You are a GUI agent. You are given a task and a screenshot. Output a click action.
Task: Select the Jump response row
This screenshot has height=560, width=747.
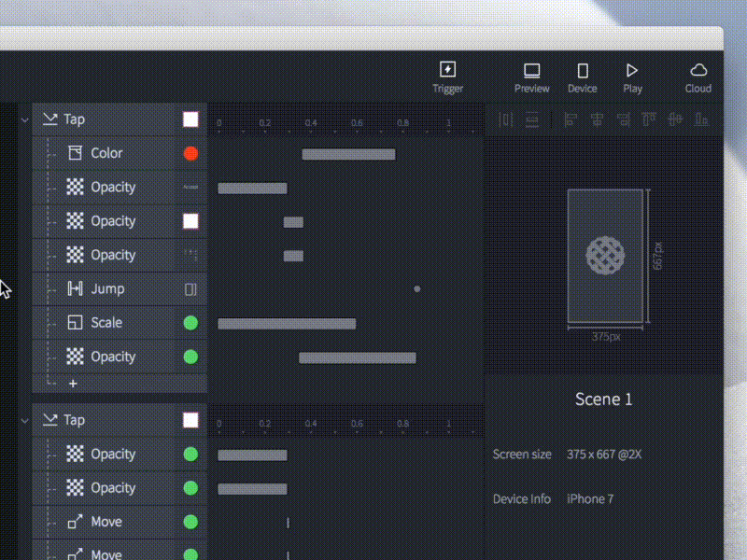[x=107, y=289]
